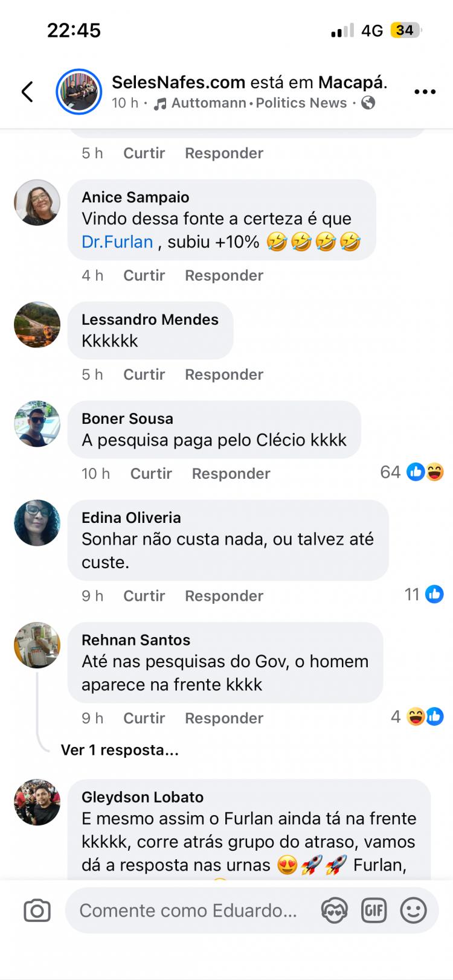The image size is (453, 980).
Task: Open SelesNafes.com profile picture
Action: coord(79,92)
